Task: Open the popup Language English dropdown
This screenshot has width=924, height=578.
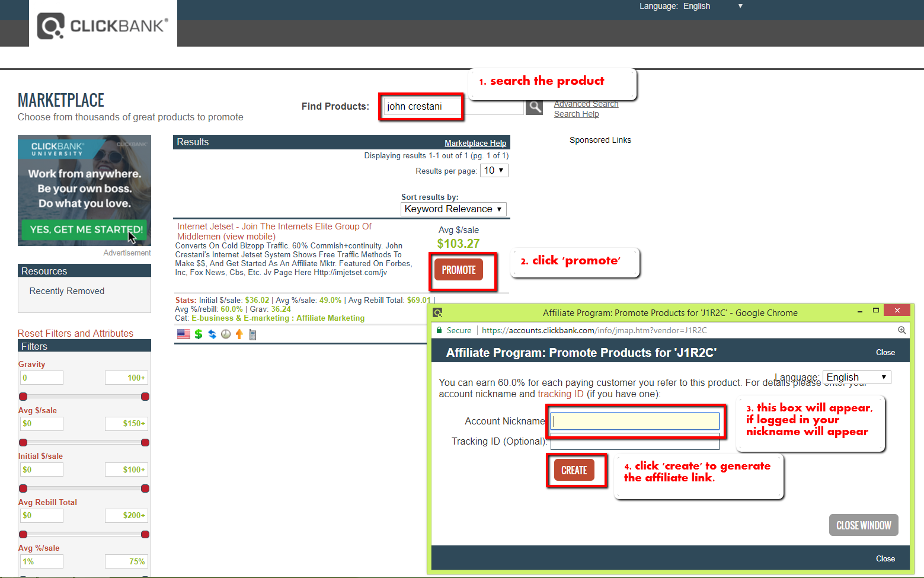Action: (857, 378)
